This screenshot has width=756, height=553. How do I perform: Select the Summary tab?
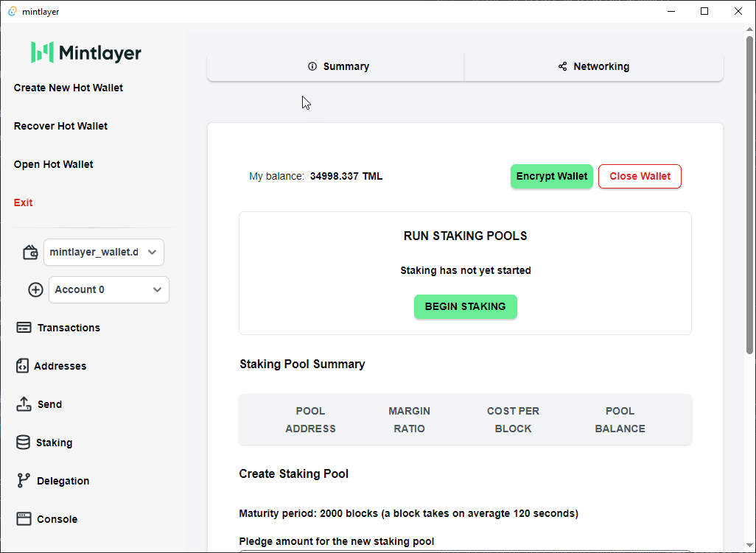337,66
